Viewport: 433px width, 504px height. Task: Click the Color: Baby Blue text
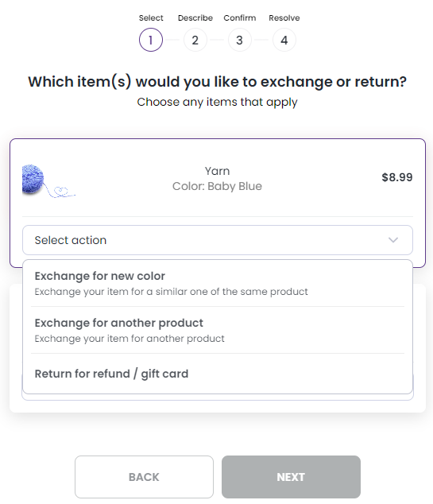[x=218, y=186]
